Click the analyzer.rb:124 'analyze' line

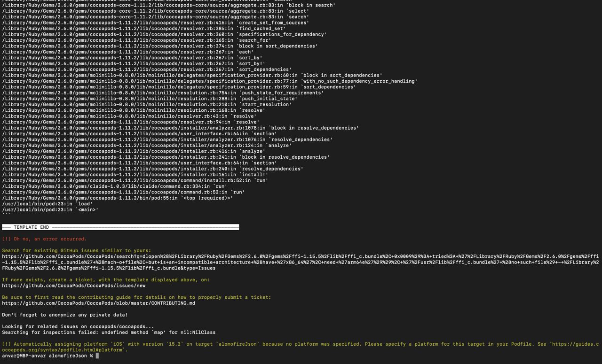tap(147, 145)
